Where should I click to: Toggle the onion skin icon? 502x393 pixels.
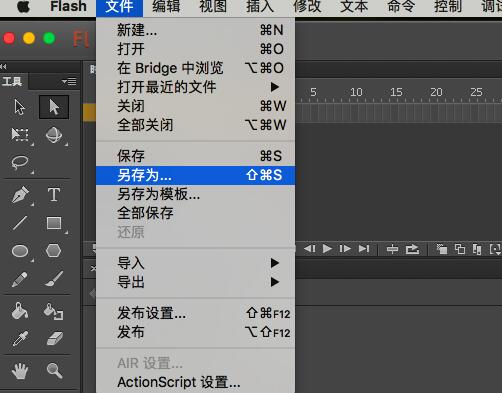click(442, 249)
